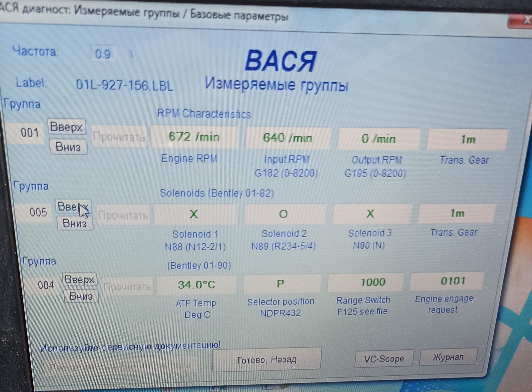
Task: Click the Selector position value P
Action: (281, 283)
